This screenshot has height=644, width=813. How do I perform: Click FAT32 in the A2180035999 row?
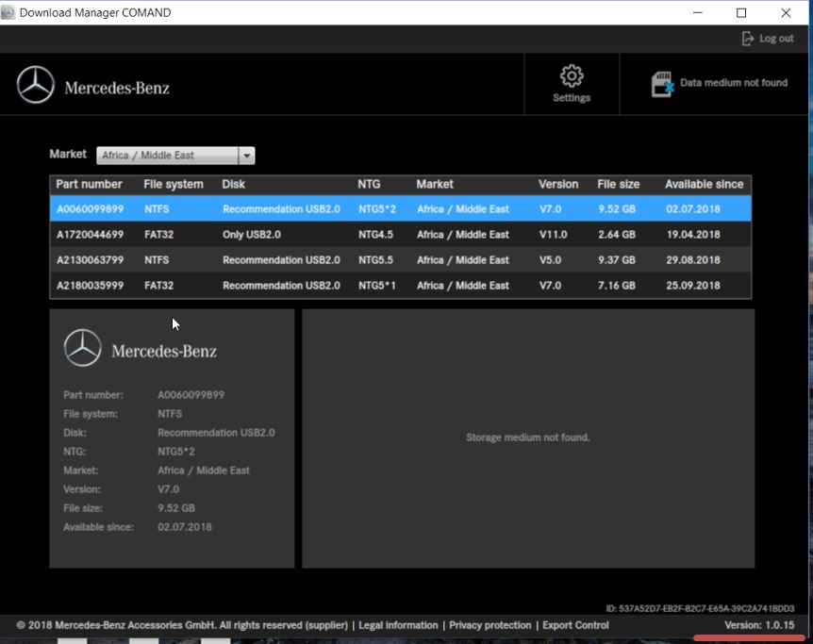pyautogui.click(x=158, y=285)
